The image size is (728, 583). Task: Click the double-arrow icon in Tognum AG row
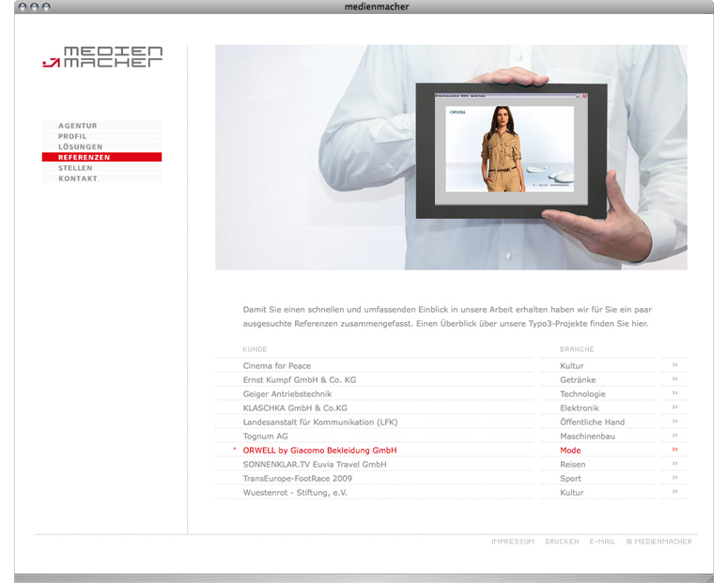click(x=675, y=436)
